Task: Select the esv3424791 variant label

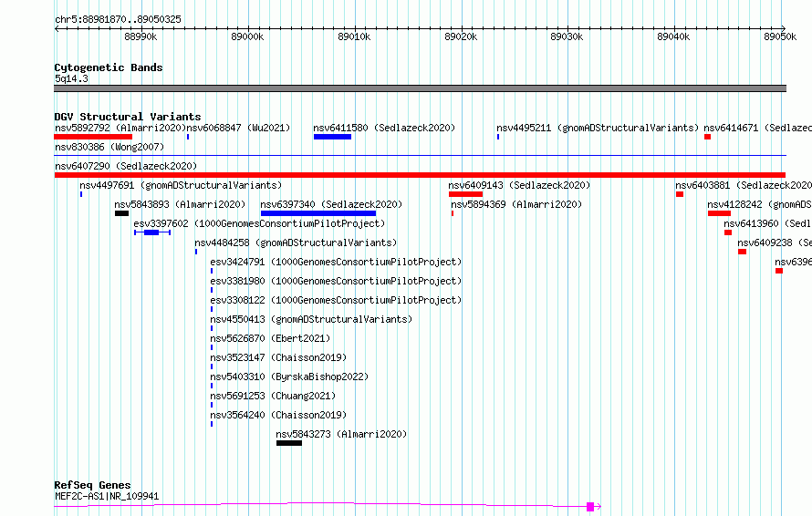Action: click(336, 262)
